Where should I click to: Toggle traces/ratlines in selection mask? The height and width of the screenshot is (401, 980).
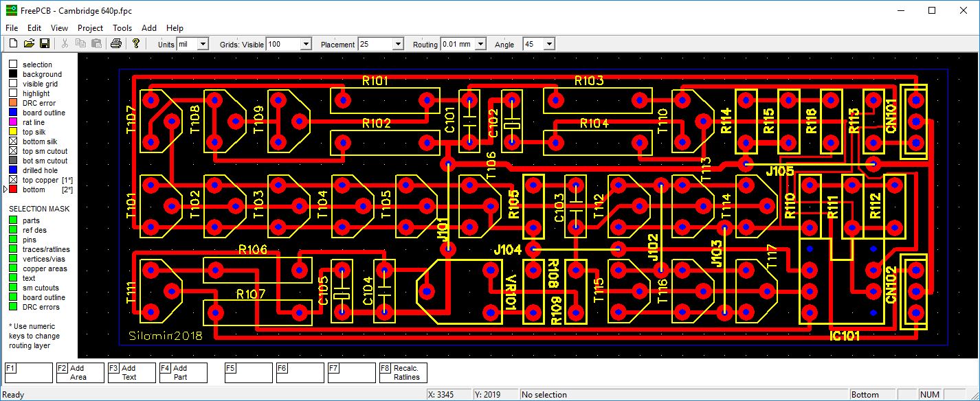[13, 249]
